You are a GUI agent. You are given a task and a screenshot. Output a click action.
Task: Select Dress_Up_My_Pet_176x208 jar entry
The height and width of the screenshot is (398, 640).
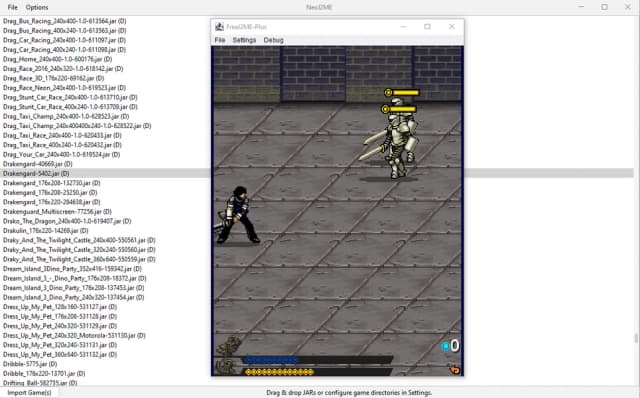pos(60,316)
